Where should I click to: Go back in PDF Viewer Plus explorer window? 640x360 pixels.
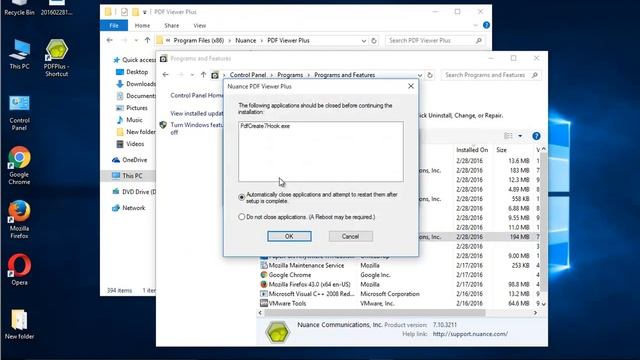coord(109,40)
